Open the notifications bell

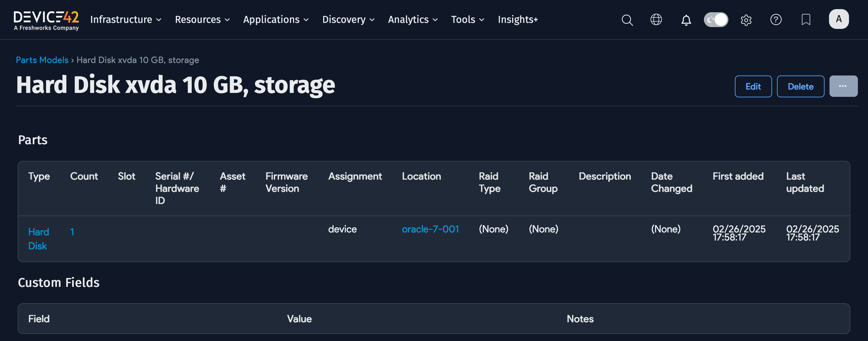[x=686, y=20]
